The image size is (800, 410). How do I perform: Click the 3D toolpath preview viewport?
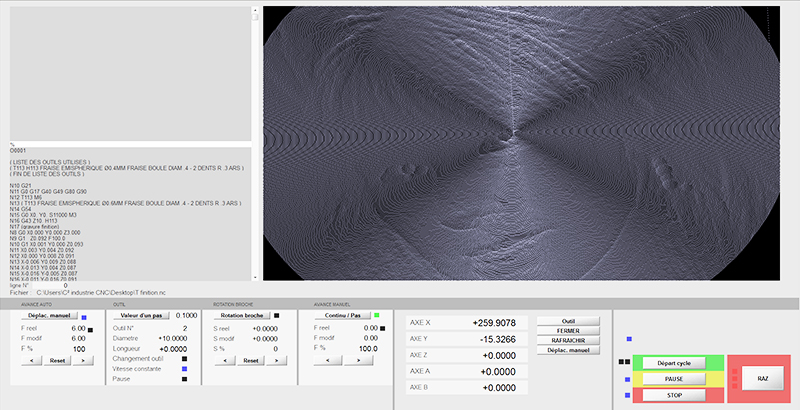click(521, 143)
